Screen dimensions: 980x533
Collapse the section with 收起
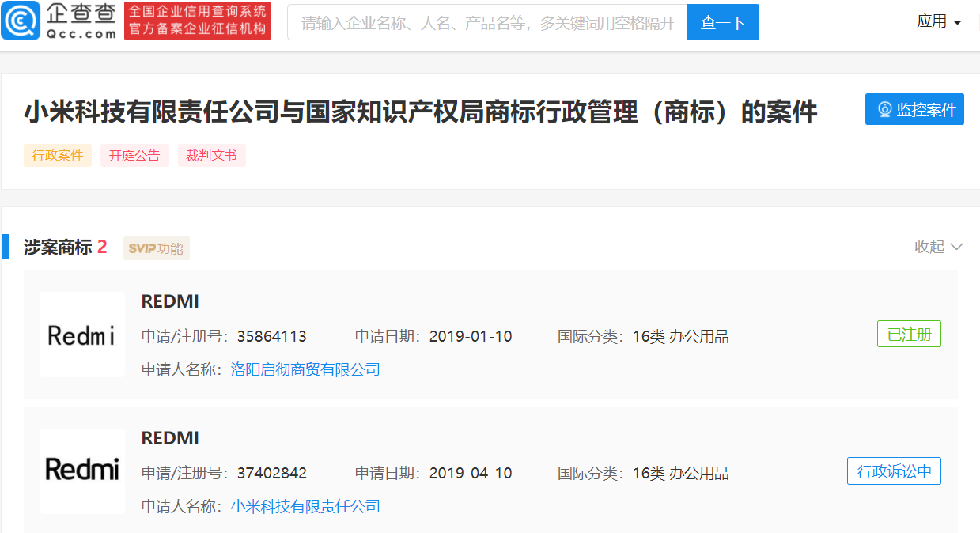click(939, 247)
